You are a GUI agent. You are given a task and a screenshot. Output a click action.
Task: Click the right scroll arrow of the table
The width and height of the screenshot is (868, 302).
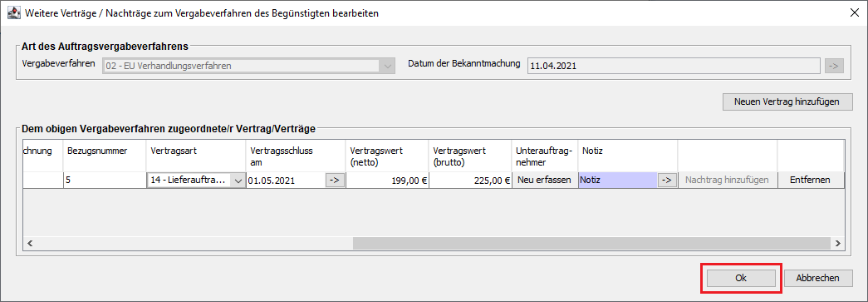837,243
